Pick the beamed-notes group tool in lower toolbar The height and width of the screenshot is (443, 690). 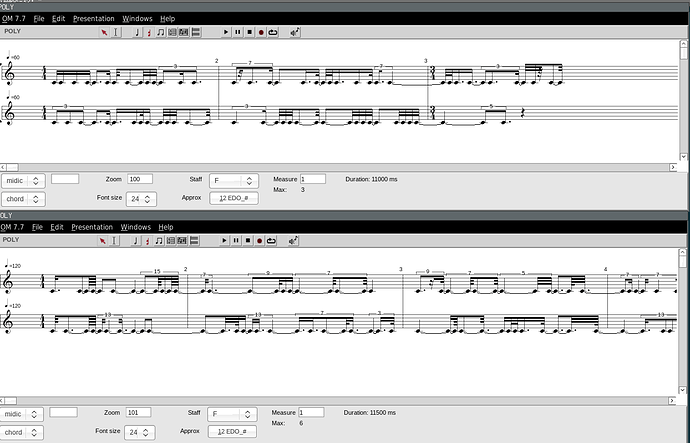click(x=160, y=241)
